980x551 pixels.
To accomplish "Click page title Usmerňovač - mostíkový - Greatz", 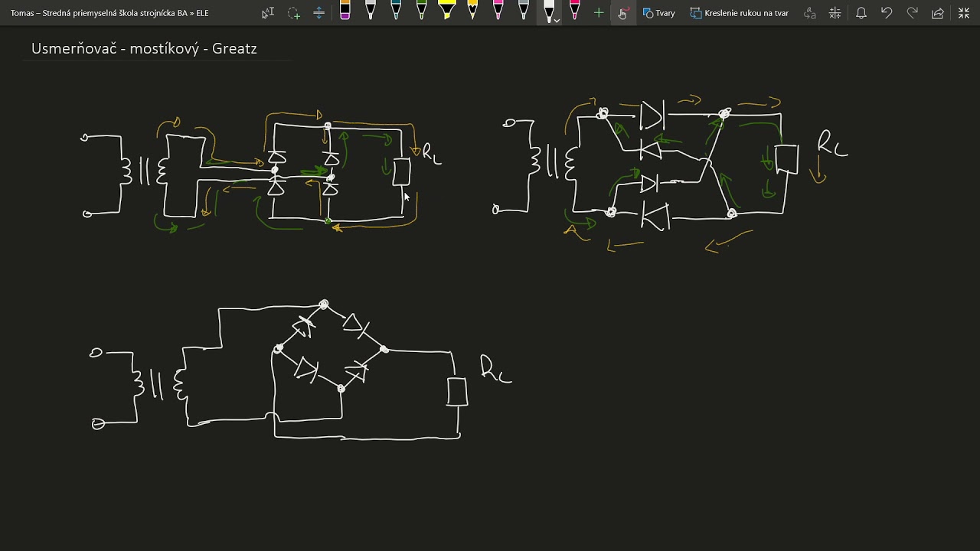I will click(x=144, y=48).
